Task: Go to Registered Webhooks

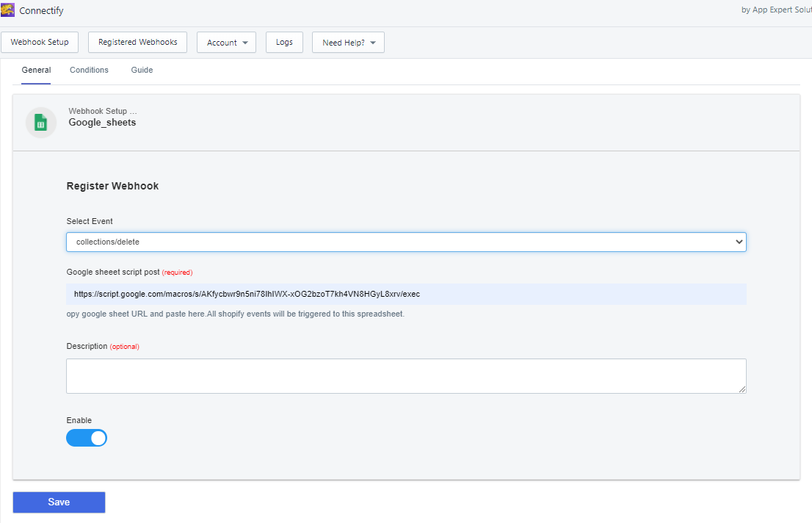Action: pos(138,42)
